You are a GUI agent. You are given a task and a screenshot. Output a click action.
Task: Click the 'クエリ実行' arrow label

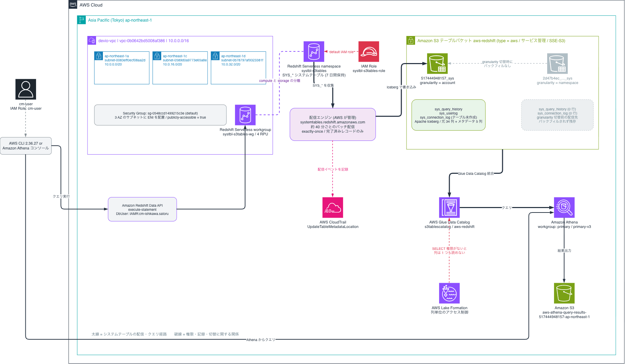pos(61,196)
